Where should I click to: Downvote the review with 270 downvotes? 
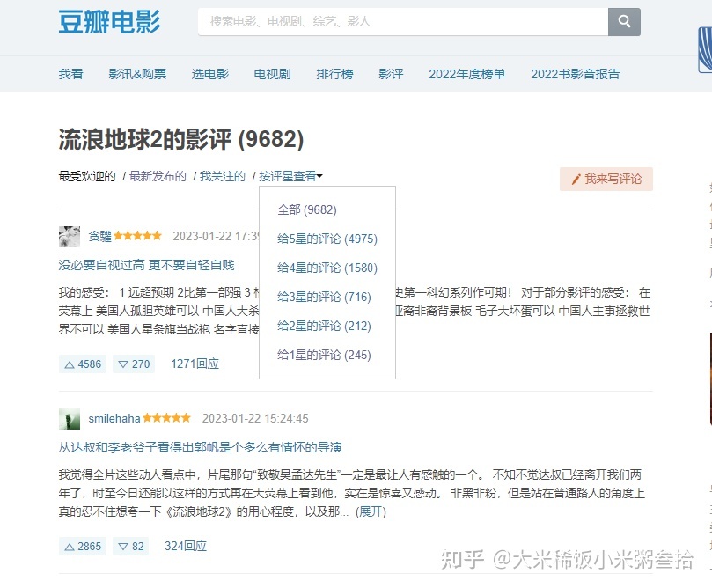(134, 364)
